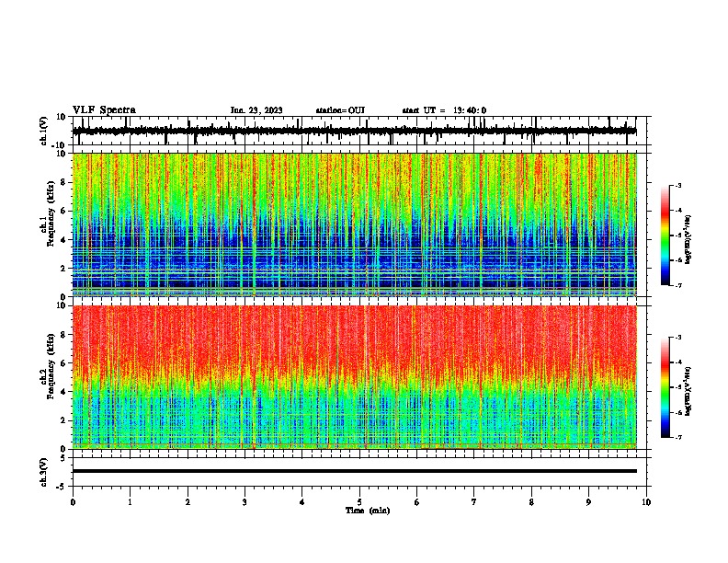Click the "5" tick on the time axis
Image resolution: width=728 pixels, height=563 pixels.
point(359,502)
